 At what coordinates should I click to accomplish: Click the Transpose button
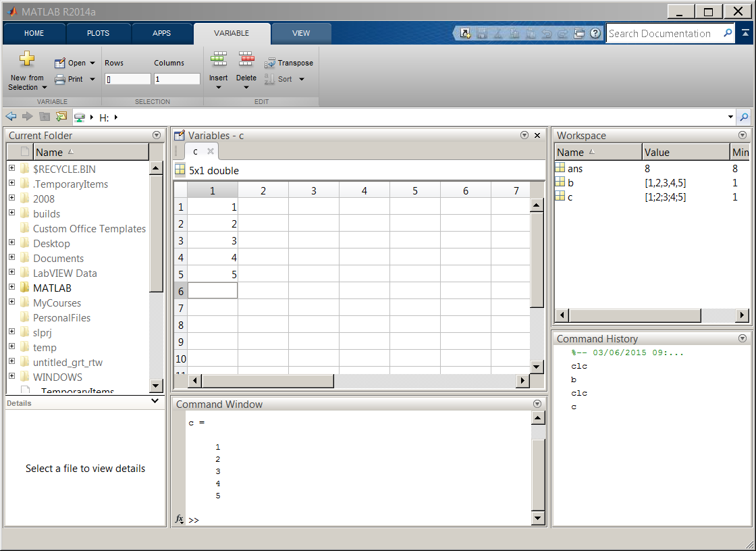click(x=289, y=63)
